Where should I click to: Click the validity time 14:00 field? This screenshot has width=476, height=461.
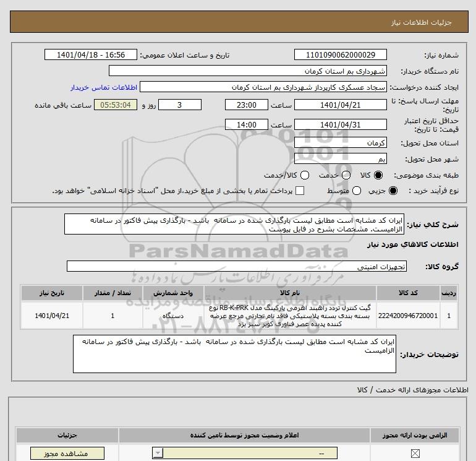[247, 124]
